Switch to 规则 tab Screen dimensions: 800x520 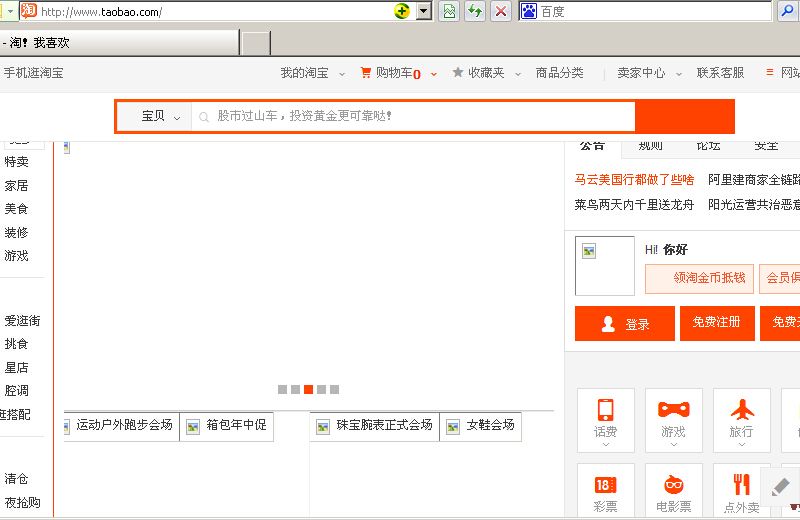pos(651,146)
